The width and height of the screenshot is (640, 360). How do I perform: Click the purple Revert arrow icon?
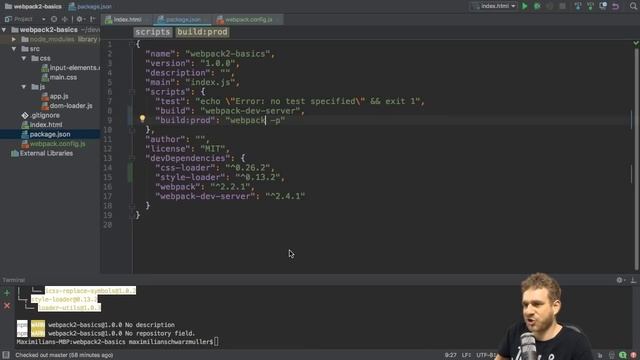616,6
